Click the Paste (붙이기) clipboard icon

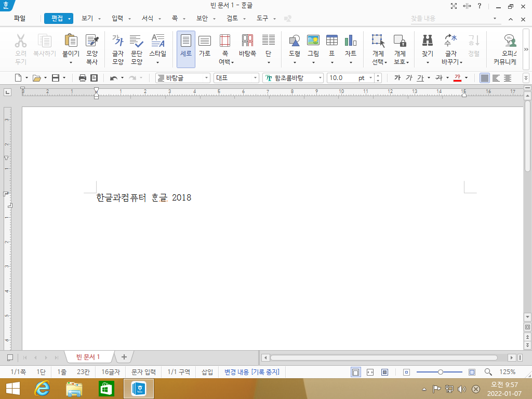(x=71, y=41)
